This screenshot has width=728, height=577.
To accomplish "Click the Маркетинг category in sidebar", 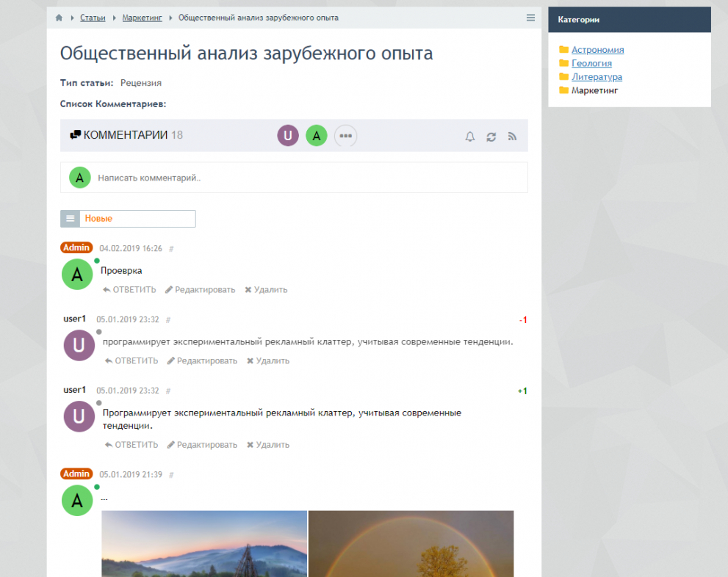I will pos(595,90).
